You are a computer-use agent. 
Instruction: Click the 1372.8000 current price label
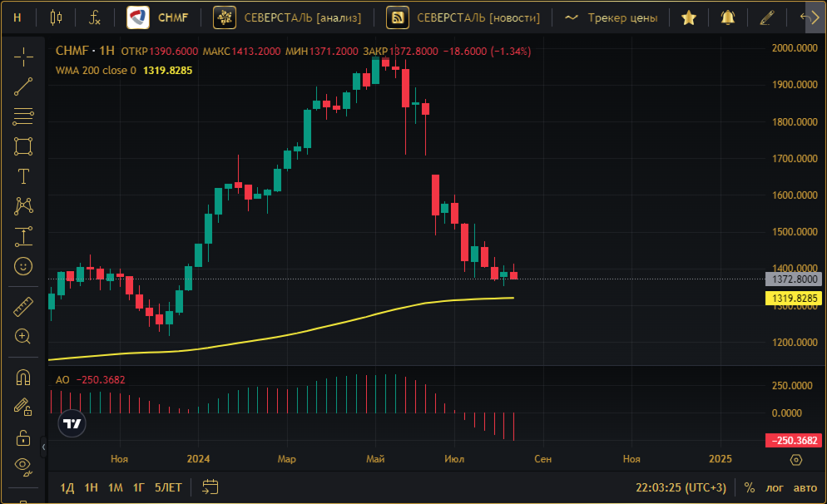coord(794,279)
